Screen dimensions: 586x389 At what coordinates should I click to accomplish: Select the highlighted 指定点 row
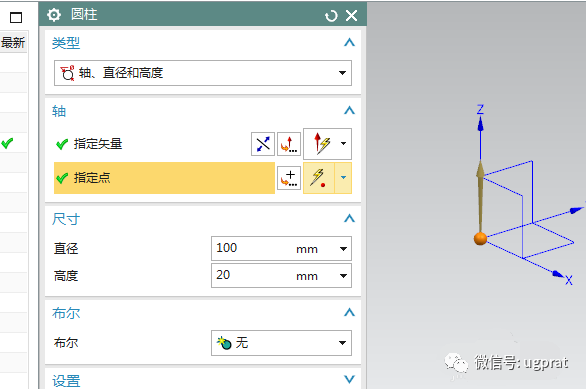pyautogui.click(x=164, y=178)
